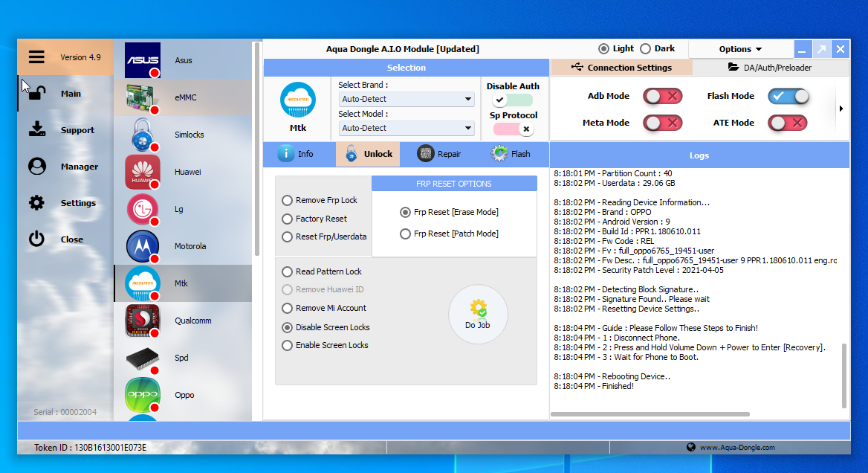868x473 pixels.
Task: Click the Support download icon
Action: pos(37,129)
